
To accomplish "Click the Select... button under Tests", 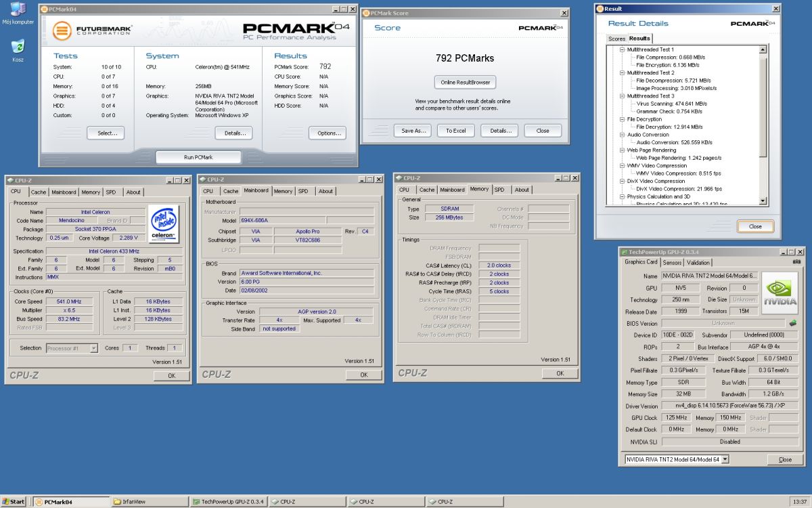I will (x=106, y=133).
